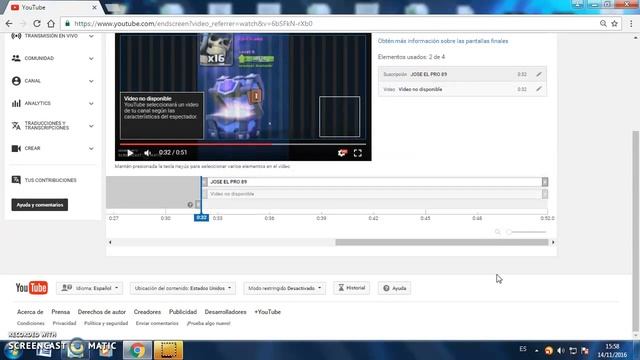This screenshot has width=640, height=360.
Task: Expand the Transmisión en vivo section
Action: pos(91,36)
